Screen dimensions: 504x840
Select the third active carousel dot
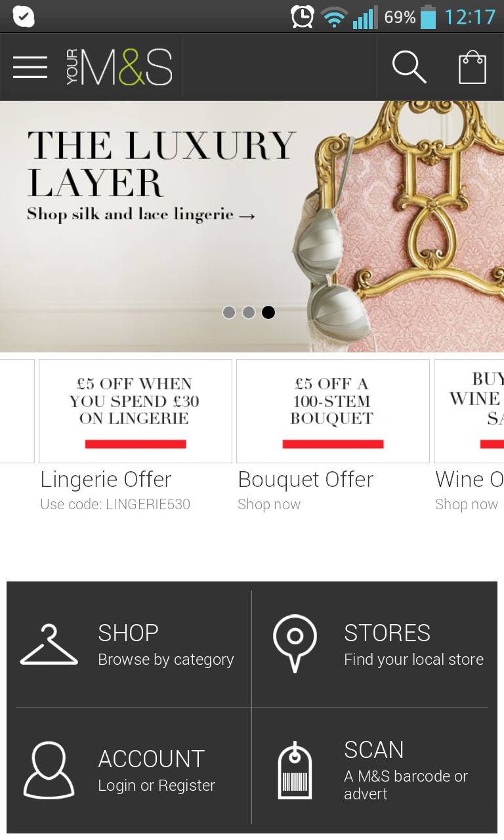pyautogui.click(x=268, y=312)
